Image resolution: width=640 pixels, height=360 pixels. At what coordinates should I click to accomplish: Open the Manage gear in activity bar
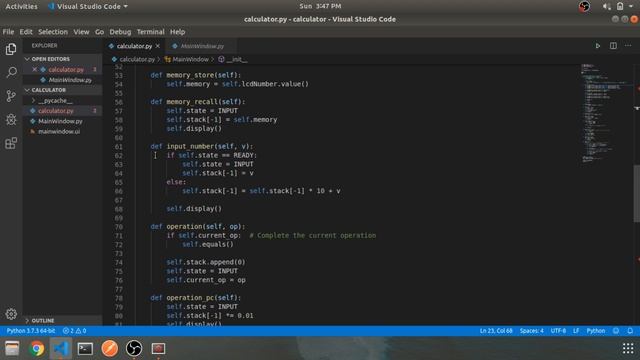[11, 314]
